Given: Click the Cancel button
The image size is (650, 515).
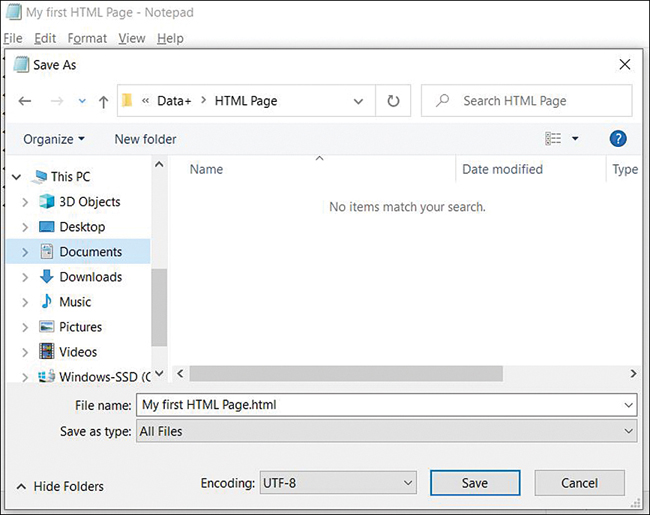Looking at the screenshot, I should pos(580,483).
